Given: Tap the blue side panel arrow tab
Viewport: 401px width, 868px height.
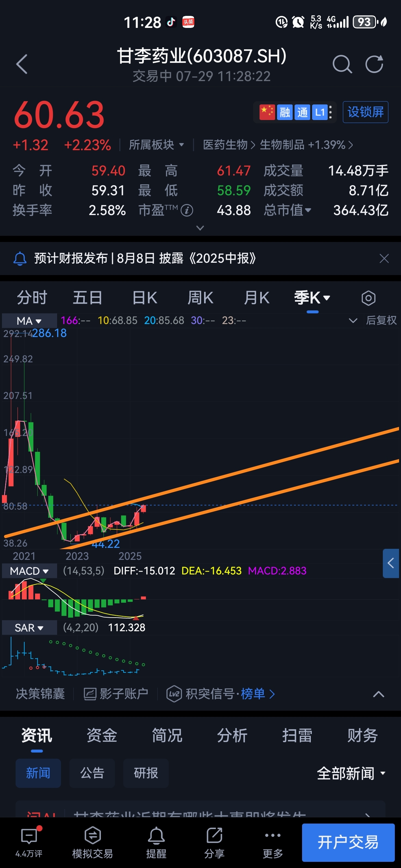Looking at the screenshot, I should click(x=391, y=563).
